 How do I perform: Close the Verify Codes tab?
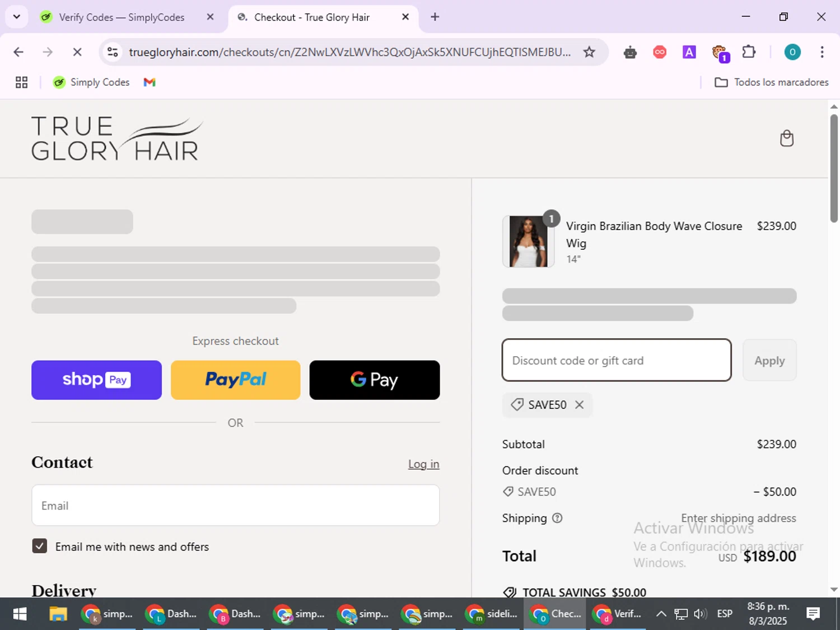[x=210, y=17]
